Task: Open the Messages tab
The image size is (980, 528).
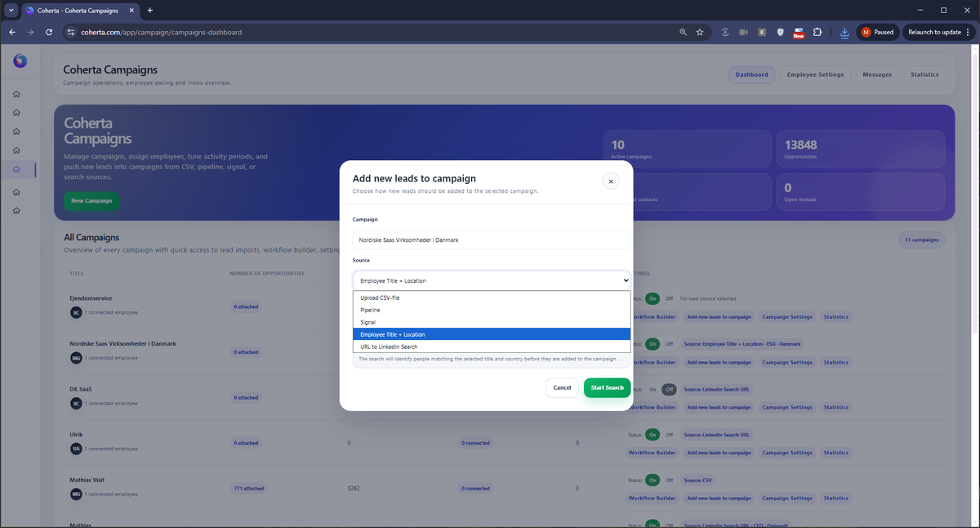Action: pyautogui.click(x=877, y=74)
